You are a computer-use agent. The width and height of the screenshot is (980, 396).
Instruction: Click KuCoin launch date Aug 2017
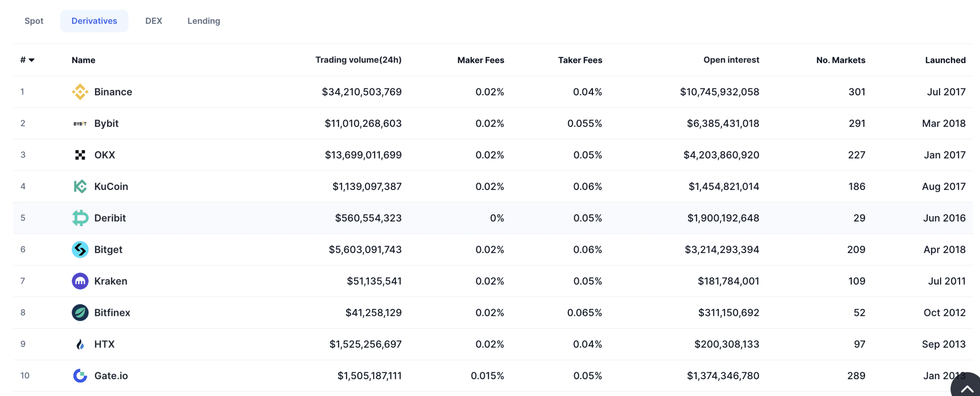pos(944,187)
